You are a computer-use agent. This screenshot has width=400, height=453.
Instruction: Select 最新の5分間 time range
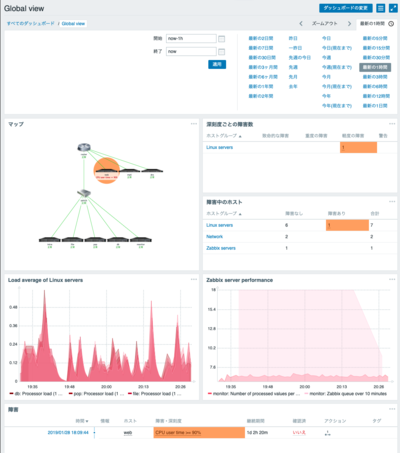click(x=375, y=38)
